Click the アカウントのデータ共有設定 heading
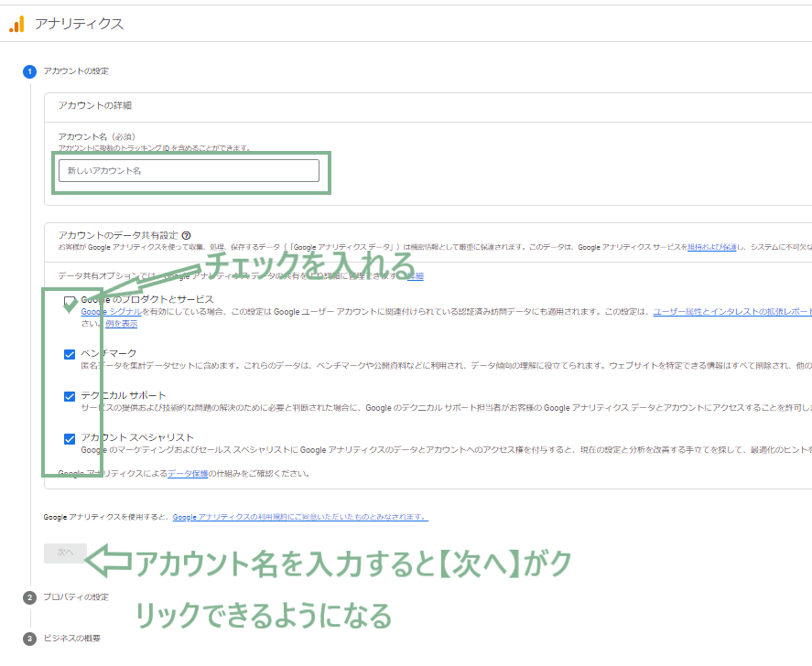This screenshot has height=666, width=812. pos(118,235)
